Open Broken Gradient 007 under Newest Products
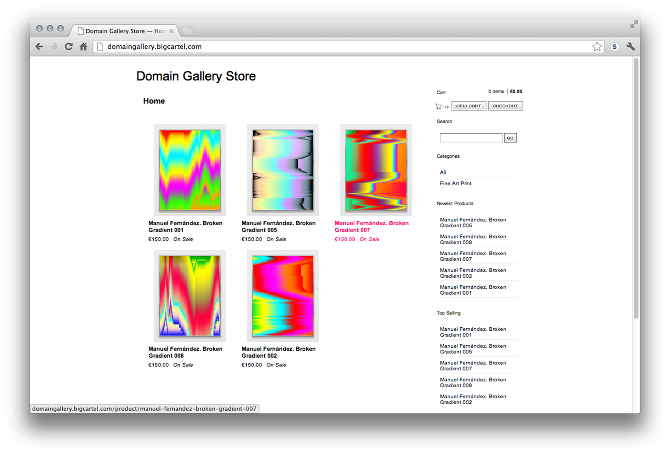670x455 pixels. (473, 256)
